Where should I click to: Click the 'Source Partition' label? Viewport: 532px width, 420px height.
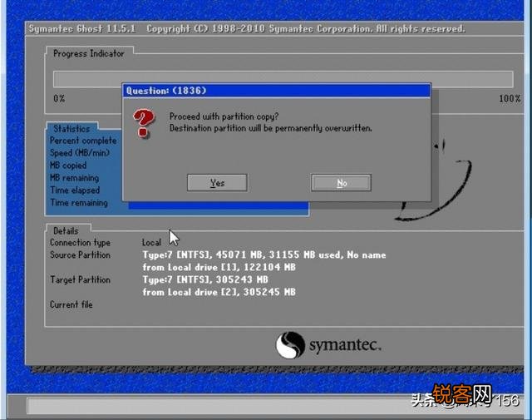click(80, 254)
